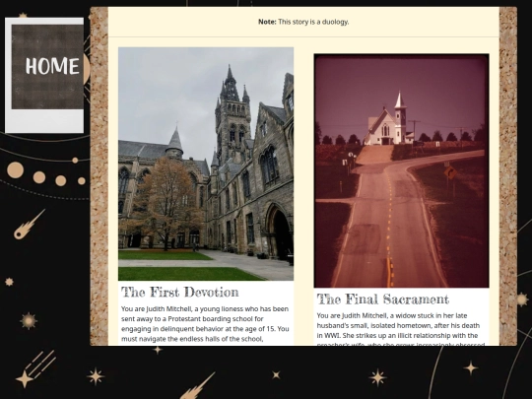Click the comet icon left of page
The image size is (532, 399).
click(x=29, y=225)
